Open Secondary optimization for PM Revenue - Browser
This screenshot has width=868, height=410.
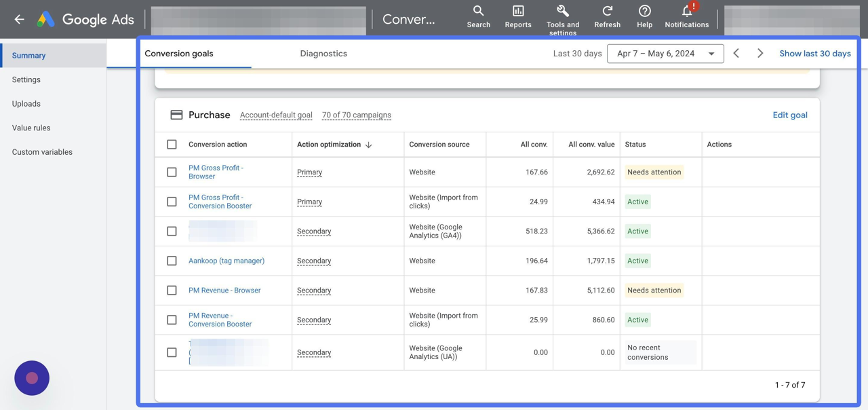point(314,291)
